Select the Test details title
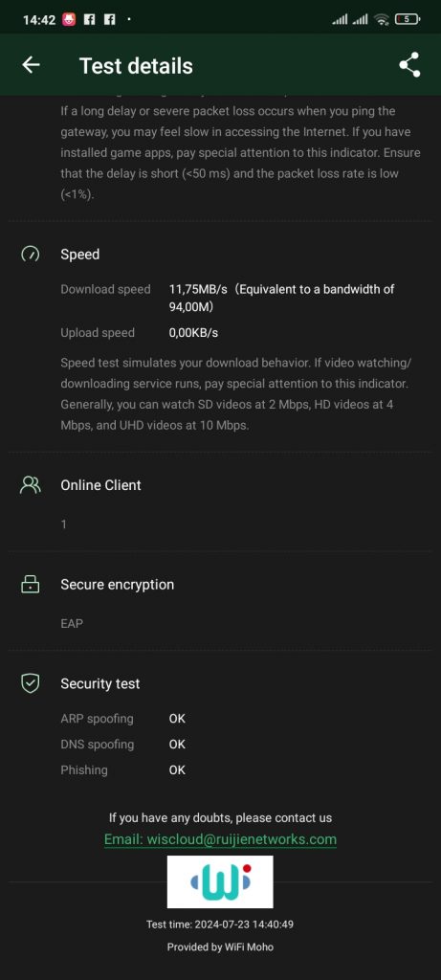 pyautogui.click(x=136, y=66)
